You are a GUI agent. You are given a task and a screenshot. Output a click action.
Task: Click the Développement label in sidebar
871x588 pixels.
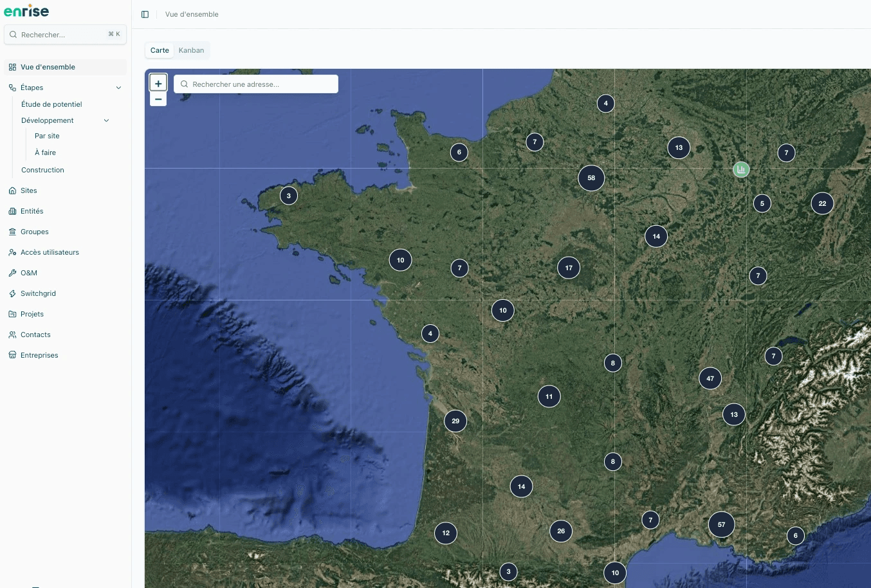(48, 120)
